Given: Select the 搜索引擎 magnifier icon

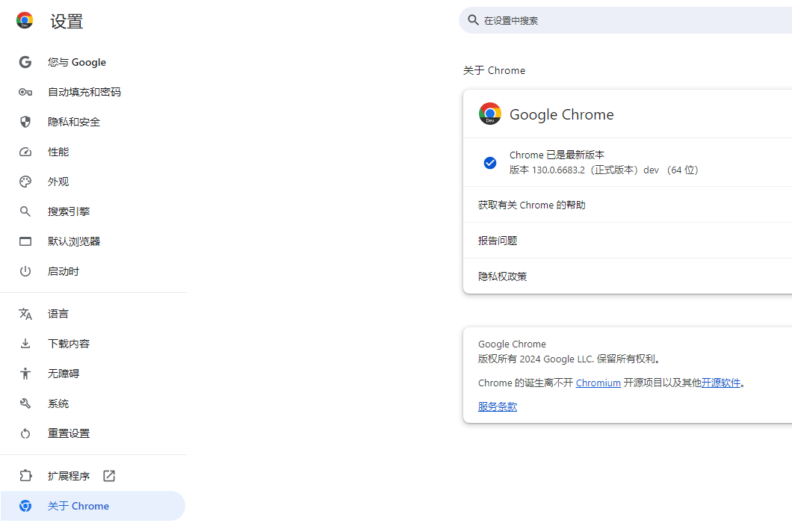Looking at the screenshot, I should point(25,211).
